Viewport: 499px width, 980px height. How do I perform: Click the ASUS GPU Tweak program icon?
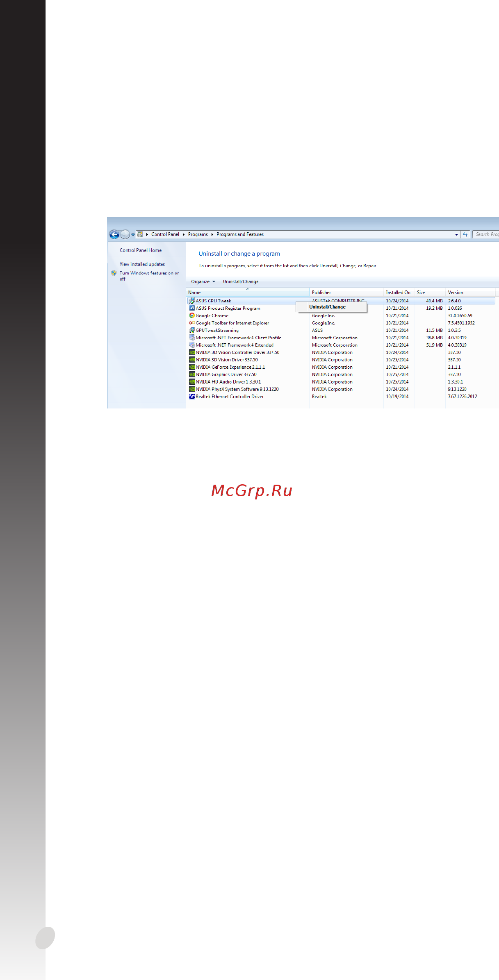click(x=192, y=301)
